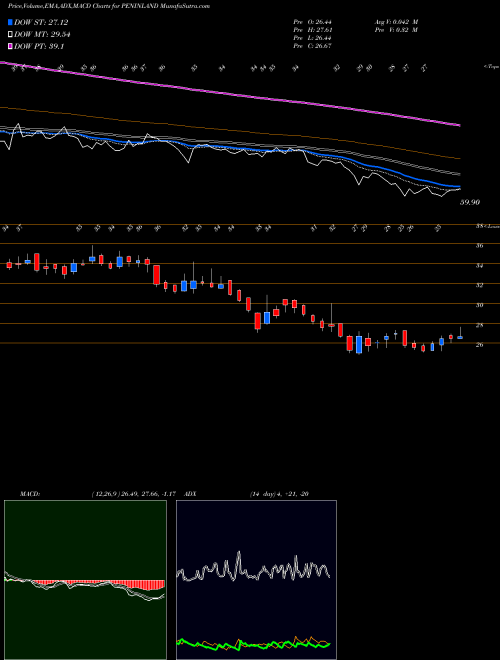This screenshot has height=660, width=500.
Task: Click the magenta DOW PT legend swatch
Action: (x=10, y=46)
